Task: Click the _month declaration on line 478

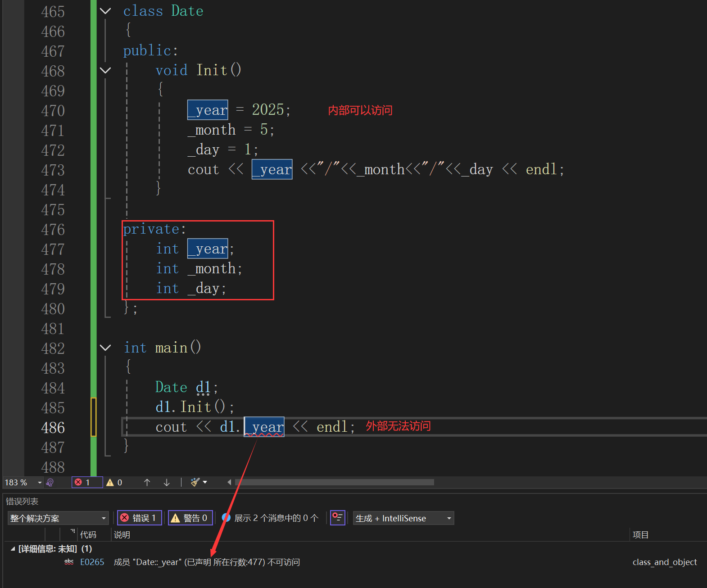Action: 212,269
